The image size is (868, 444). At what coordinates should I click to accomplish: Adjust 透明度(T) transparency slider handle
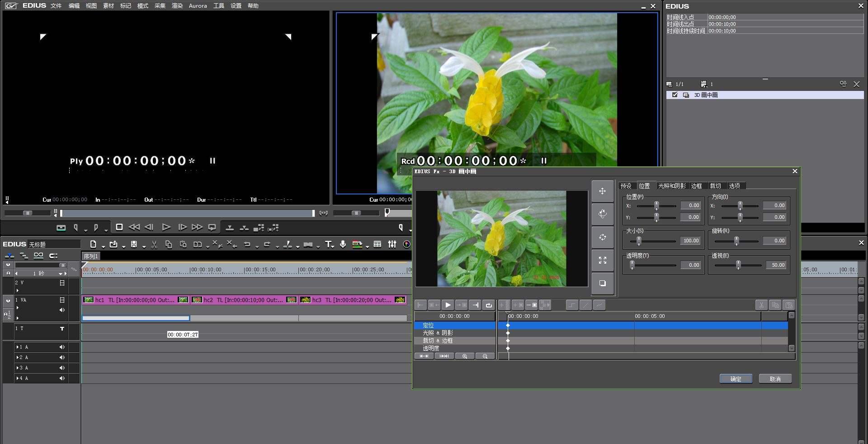click(632, 265)
